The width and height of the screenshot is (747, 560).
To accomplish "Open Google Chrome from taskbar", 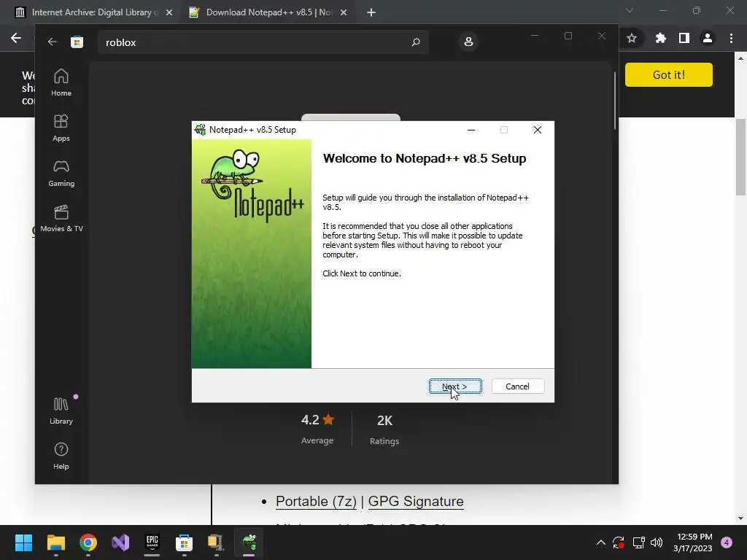I will (88, 542).
